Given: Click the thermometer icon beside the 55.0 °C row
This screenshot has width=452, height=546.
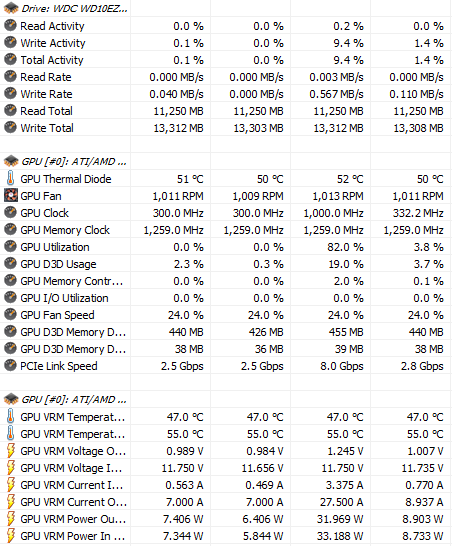Looking at the screenshot, I should 11,434.
